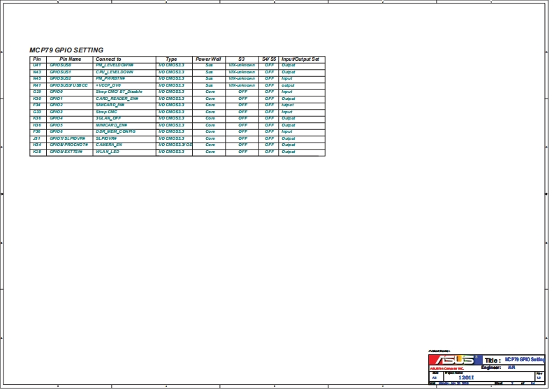Select the PM_LEVELDOWN# signal cell
Viewport: 554px width, 392px height.
[x=115, y=66]
